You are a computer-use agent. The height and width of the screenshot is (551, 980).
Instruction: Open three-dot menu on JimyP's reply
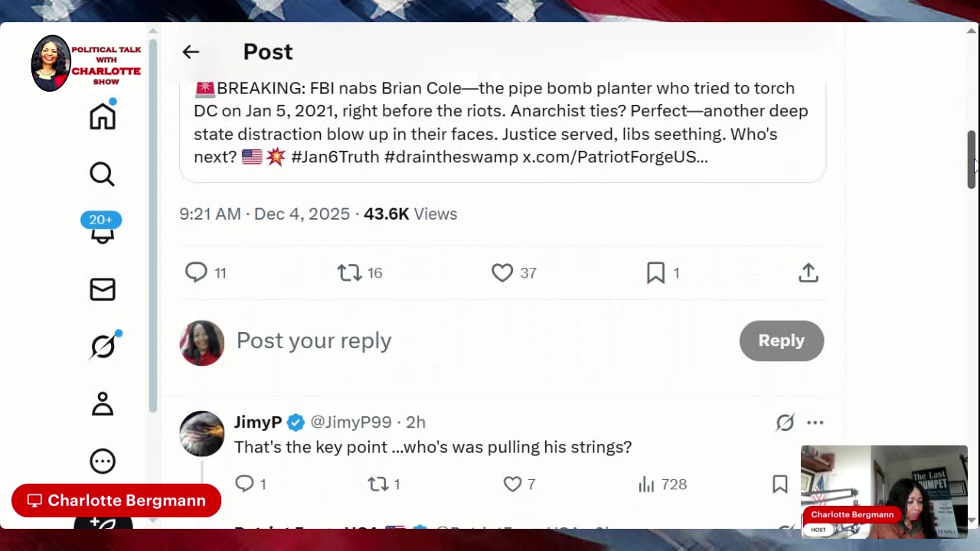coord(815,422)
